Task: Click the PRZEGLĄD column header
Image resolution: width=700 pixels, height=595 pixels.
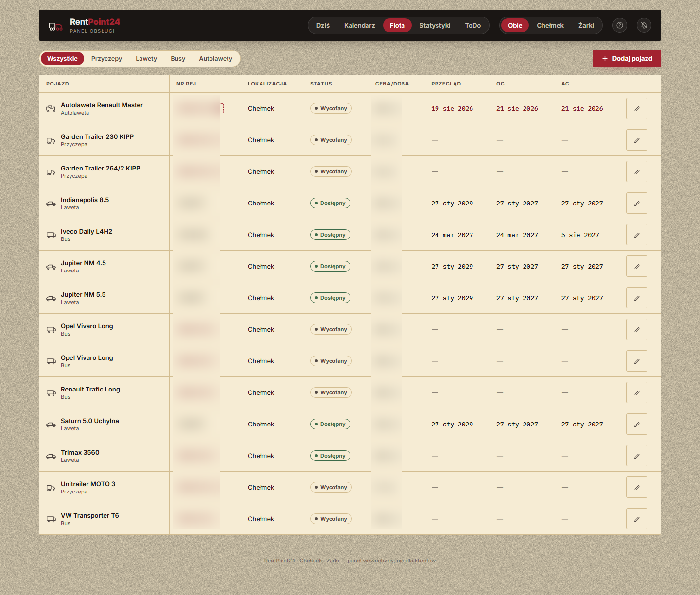Action: tap(446, 84)
